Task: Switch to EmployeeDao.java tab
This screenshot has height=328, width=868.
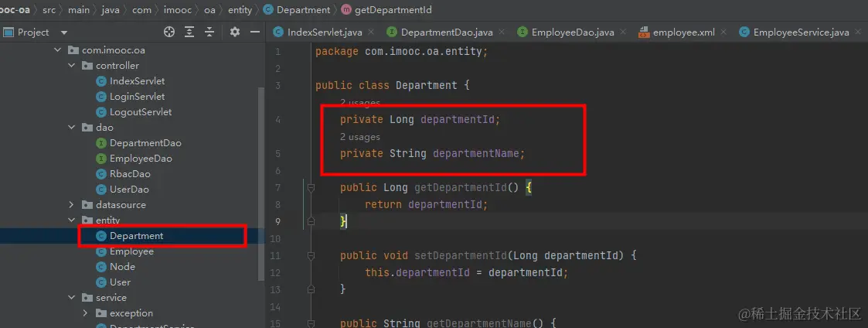Action: click(573, 32)
